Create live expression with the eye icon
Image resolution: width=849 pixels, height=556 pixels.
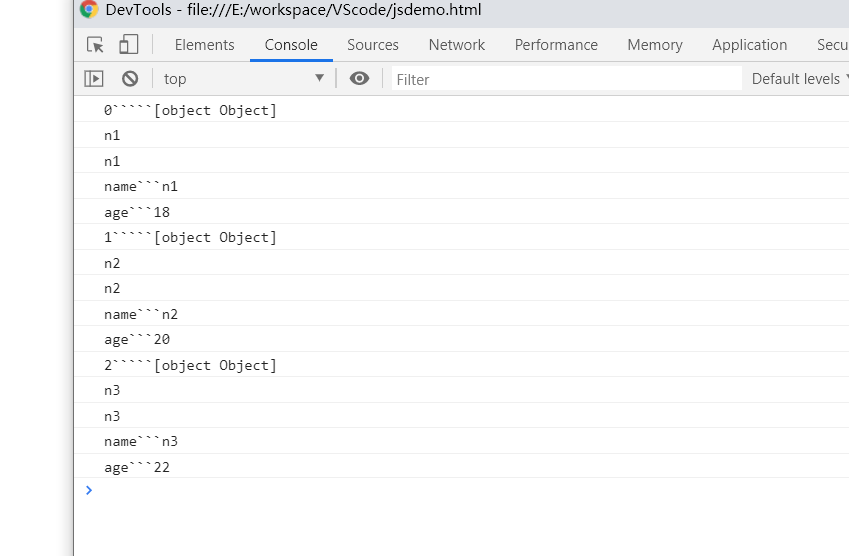coord(359,79)
